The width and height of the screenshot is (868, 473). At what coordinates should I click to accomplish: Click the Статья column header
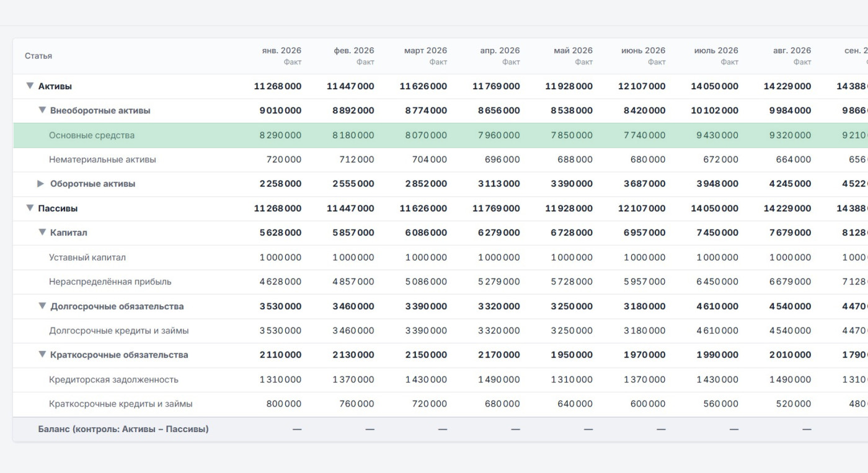(x=38, y=56)
